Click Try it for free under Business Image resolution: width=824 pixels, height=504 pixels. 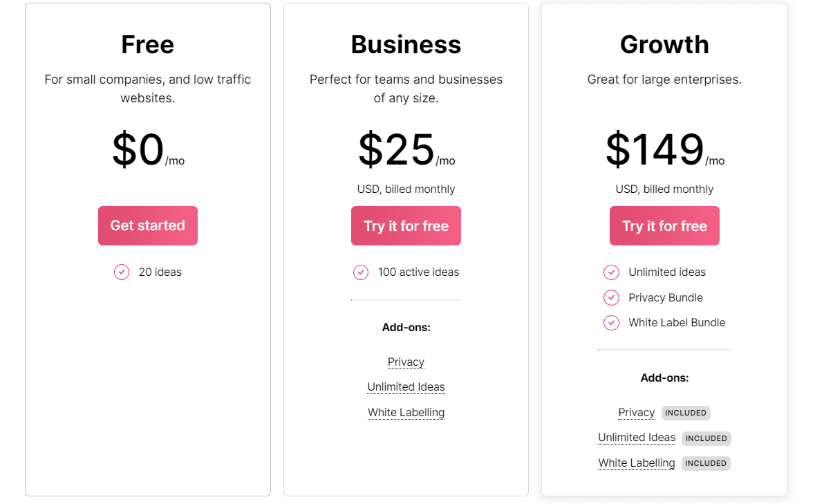(x=406, y=226)
